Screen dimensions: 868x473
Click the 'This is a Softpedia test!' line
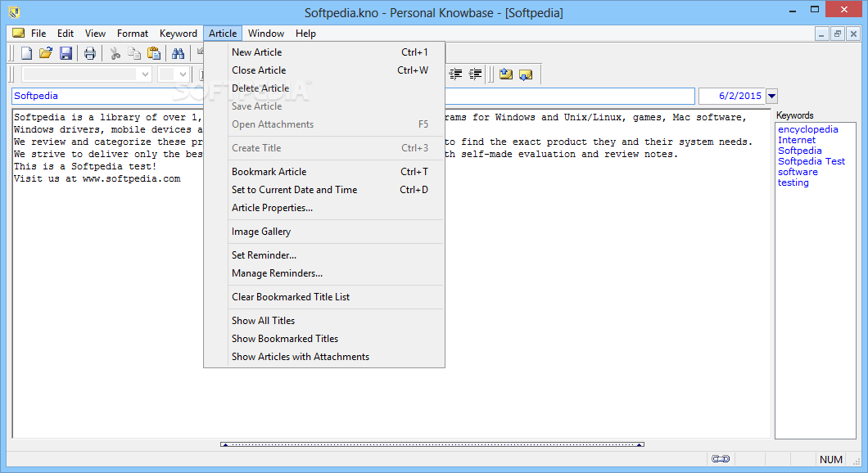[85, 166]
